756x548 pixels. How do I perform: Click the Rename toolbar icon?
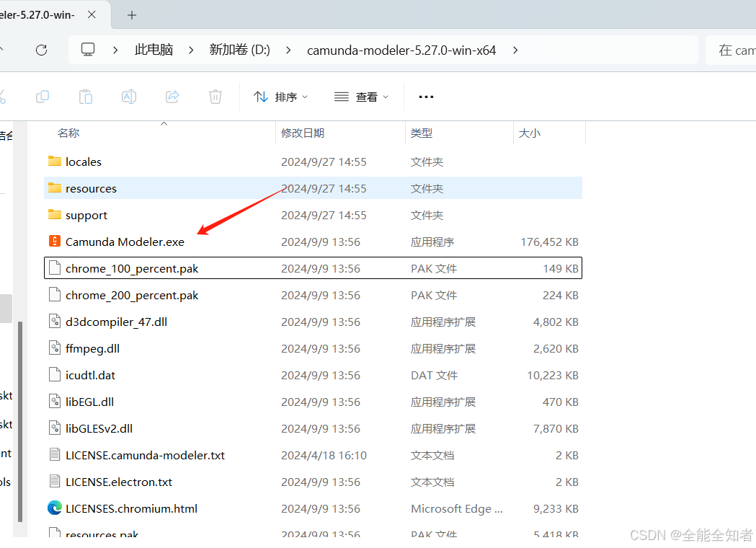click(x=129, y=97)
